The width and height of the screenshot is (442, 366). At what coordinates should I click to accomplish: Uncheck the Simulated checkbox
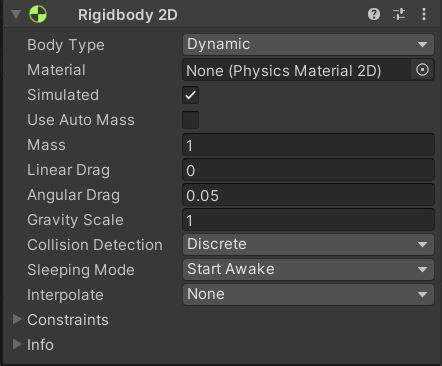point(191,95)
